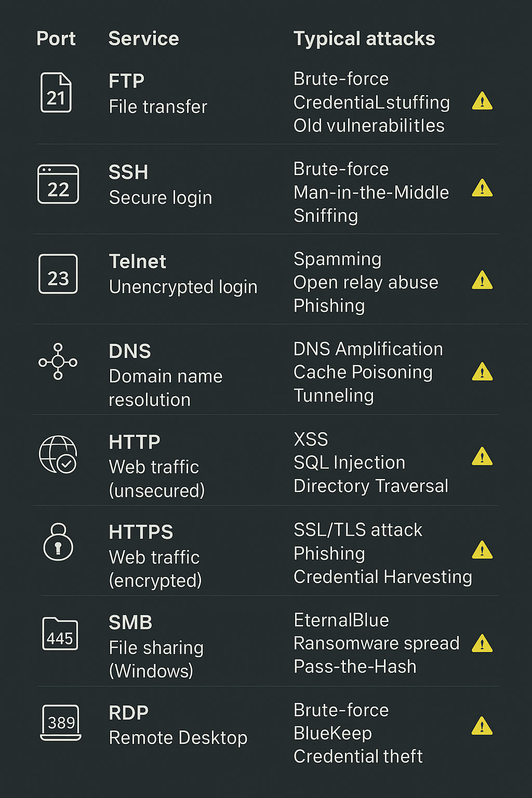
Task: Click the port 445 folder icon
Action: coord(60,634)
